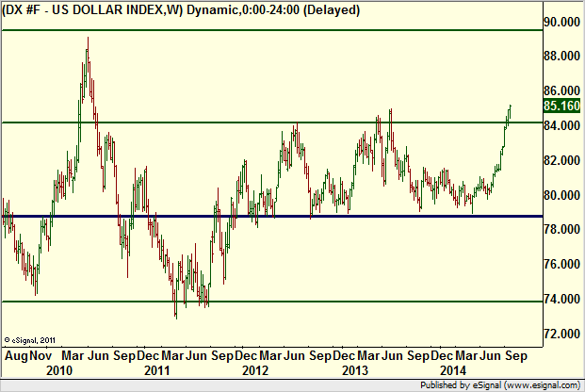Click the 82.000 price axis label
The width and height of the screenshot is (585, 392).
coord(561,160)
